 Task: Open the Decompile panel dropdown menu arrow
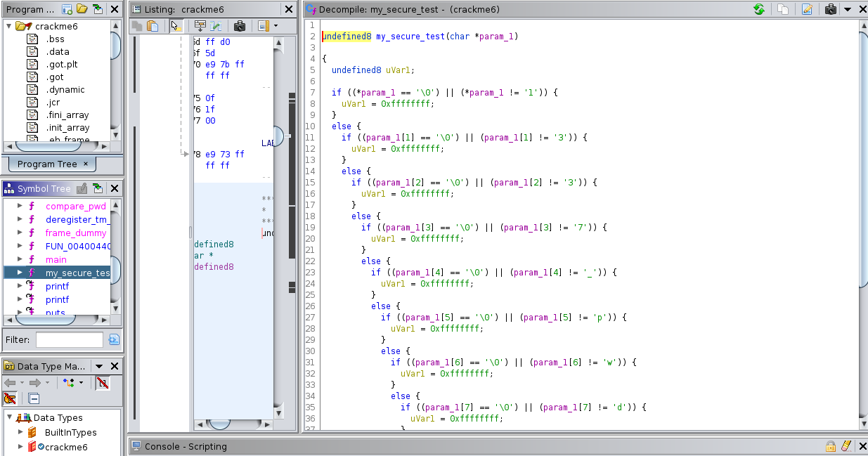(x=847, y=9)
